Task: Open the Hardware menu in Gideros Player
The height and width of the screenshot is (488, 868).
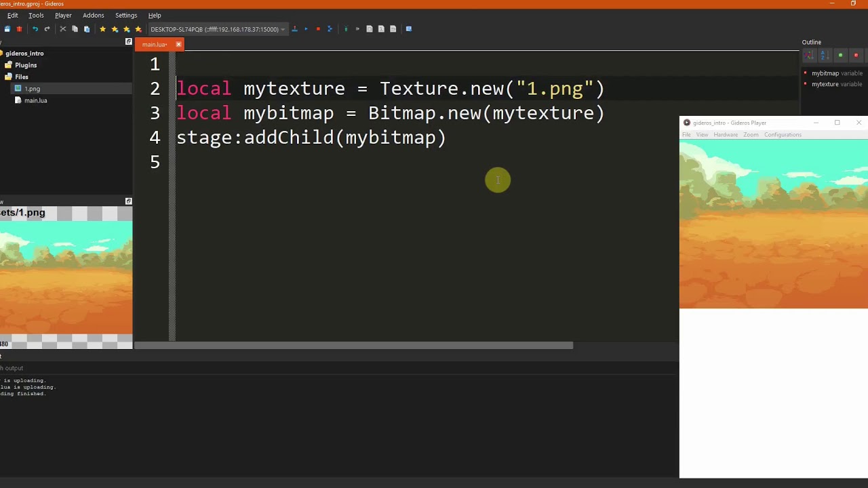Action: click(x=725, y=135)
